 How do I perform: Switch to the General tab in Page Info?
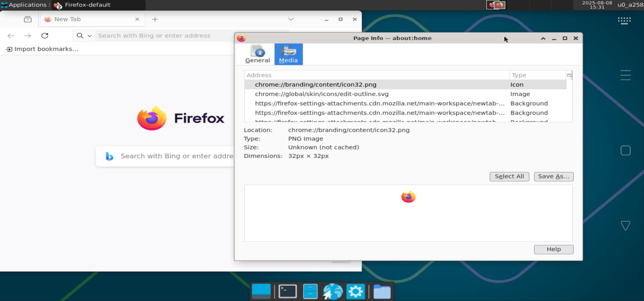coord(258,54)
